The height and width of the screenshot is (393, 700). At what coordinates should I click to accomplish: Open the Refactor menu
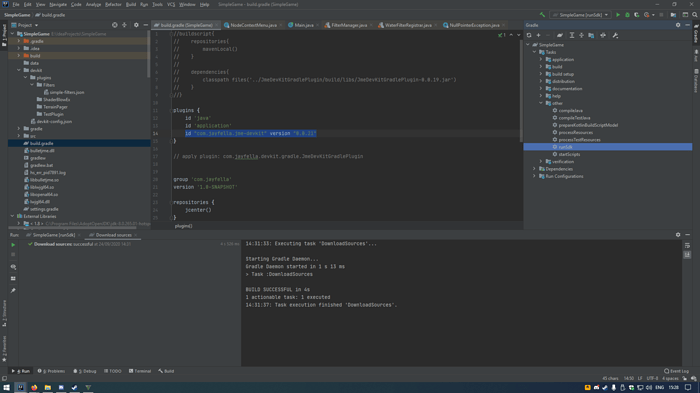click(113, 4)
